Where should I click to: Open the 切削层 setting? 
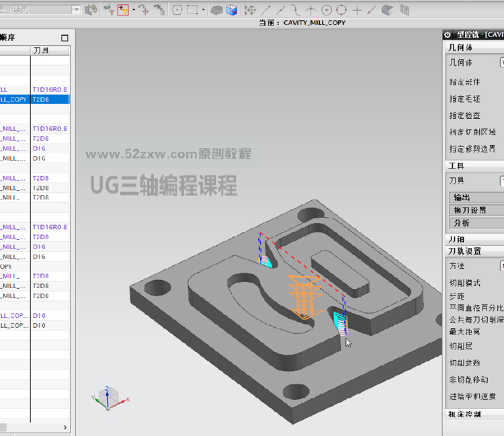point(460,346)
